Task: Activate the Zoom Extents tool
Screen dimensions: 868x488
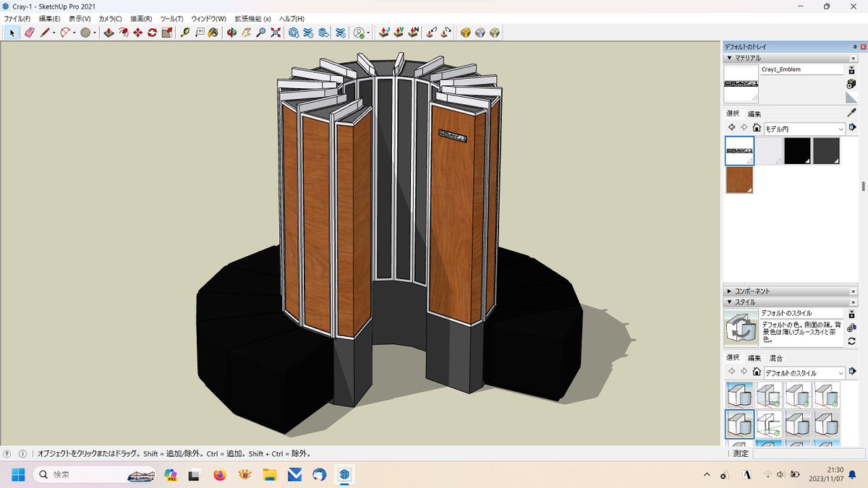Action: (x=276, y=33)
